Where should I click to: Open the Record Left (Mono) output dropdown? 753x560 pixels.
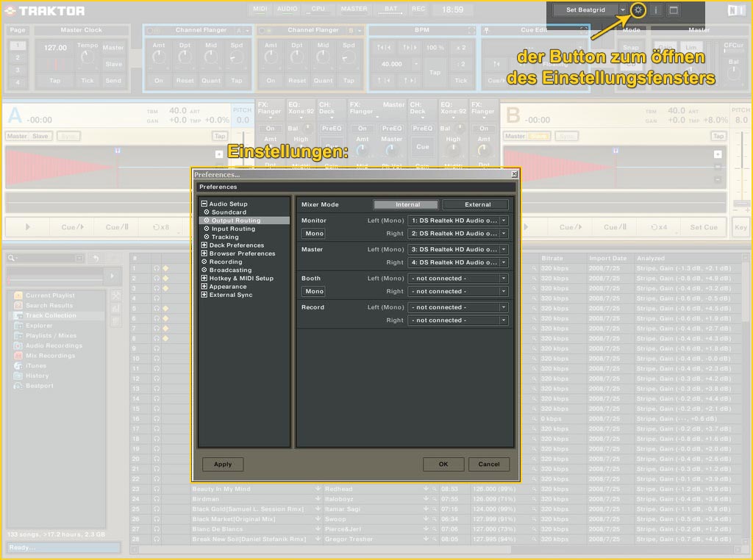point(457,307)
